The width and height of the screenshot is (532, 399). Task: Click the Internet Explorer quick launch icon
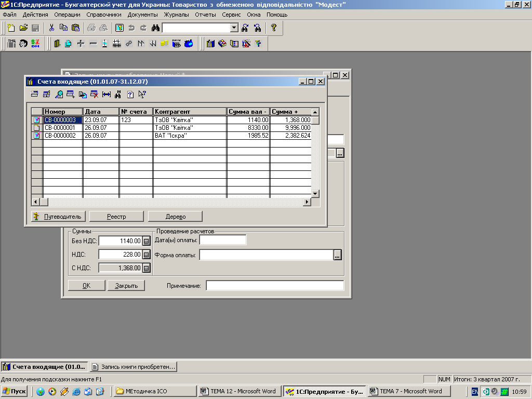pos(76,392)
